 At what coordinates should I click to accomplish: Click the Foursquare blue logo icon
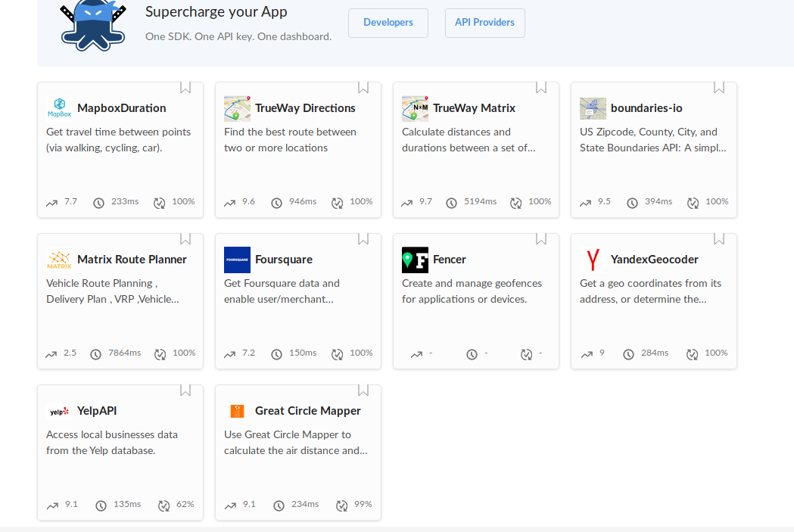tap(237, 260)
